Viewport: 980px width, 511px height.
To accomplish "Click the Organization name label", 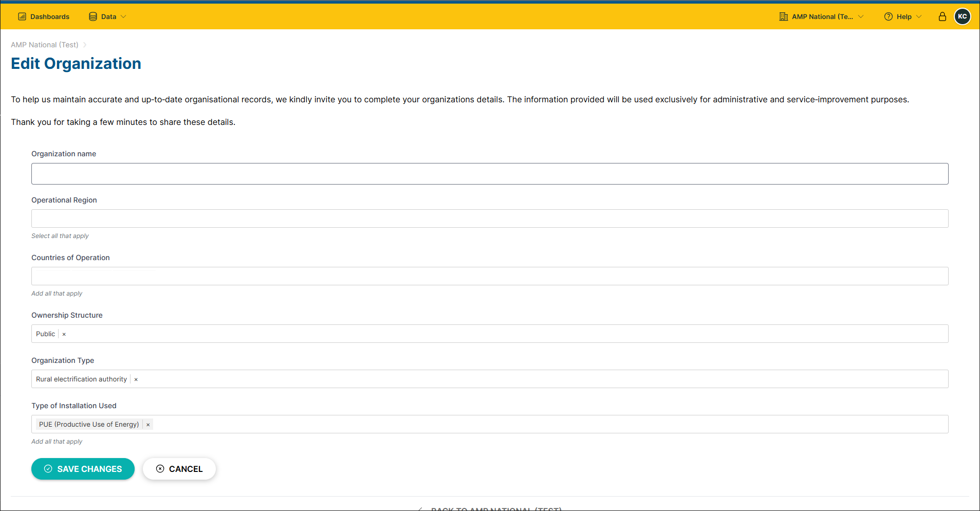I will [x=64, y=154].
